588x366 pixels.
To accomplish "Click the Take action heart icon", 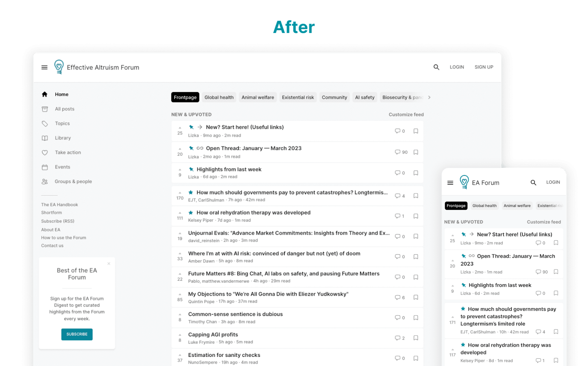I will coord(44,153).
